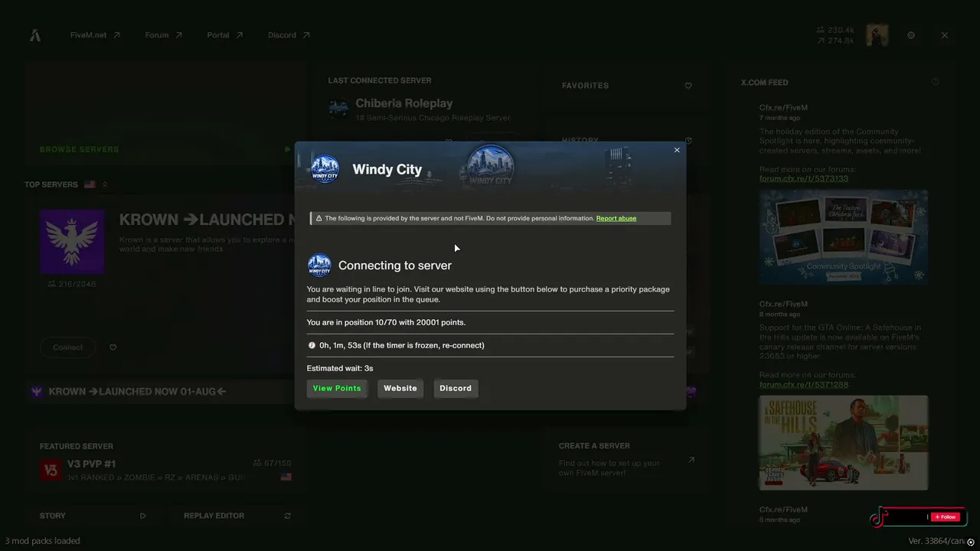Screen dimensions: 980x551
Task: Click the Discord button in the dialog
Action: [x=456, y=388]
